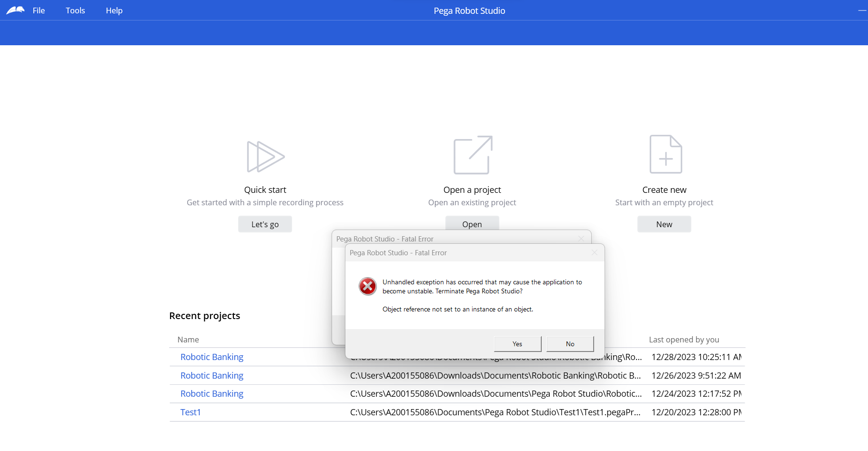
Task: Close the rear Fatal Error dialog with its X
Action: [581, 239]
